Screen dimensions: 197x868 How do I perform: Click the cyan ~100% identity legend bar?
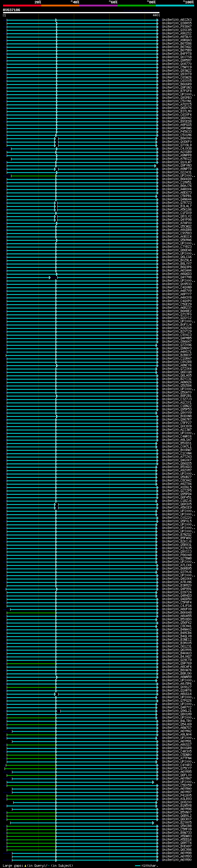point(175,6)
